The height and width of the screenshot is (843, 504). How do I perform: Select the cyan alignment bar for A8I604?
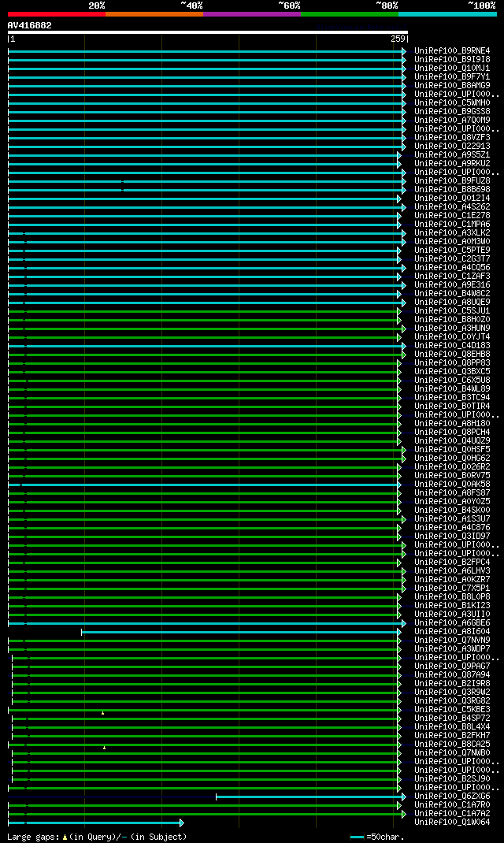(x=241, y=632)
